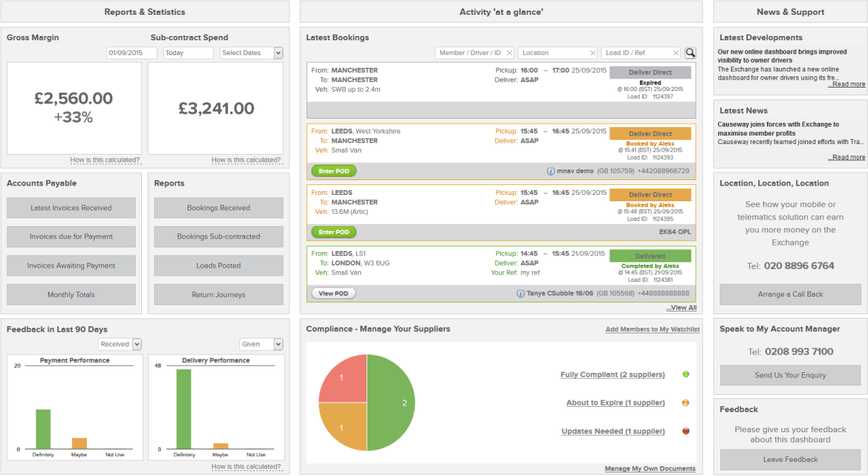
Task: Clear the Load ID / Ref filter
Action: [x=676, y=53]
